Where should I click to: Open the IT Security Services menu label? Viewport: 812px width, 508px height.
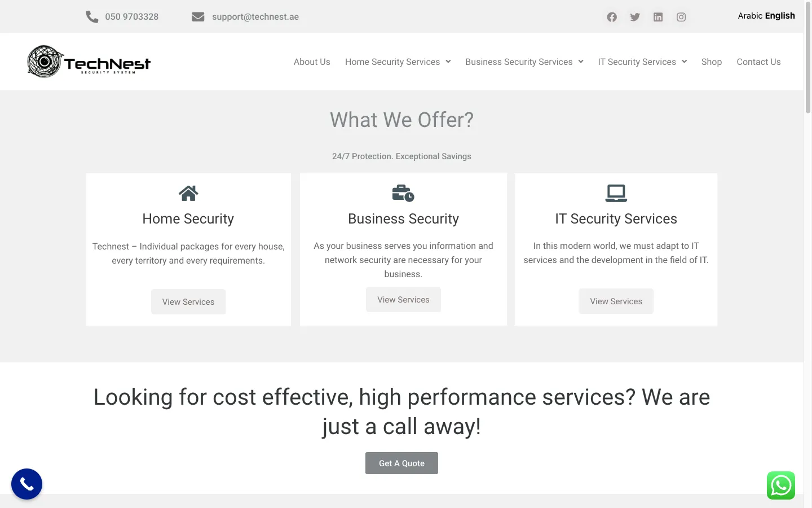637,62
